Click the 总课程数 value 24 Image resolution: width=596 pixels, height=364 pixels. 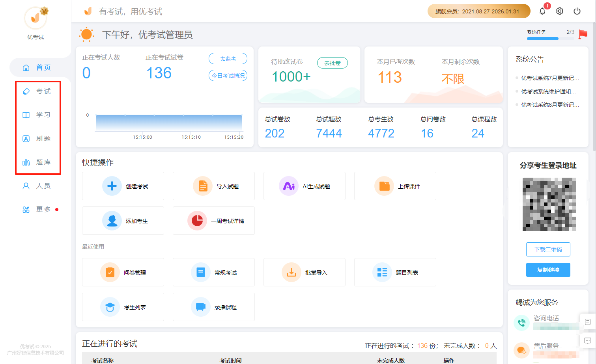pos(478,134)
